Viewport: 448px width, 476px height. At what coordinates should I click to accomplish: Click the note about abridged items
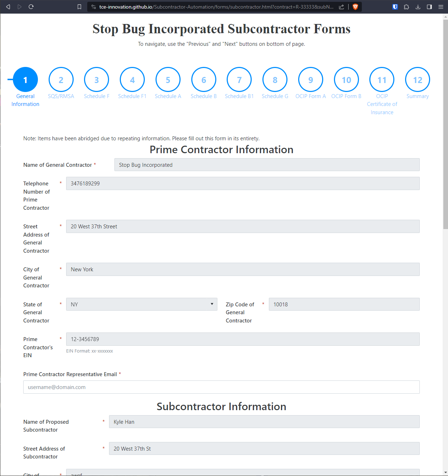141,139
